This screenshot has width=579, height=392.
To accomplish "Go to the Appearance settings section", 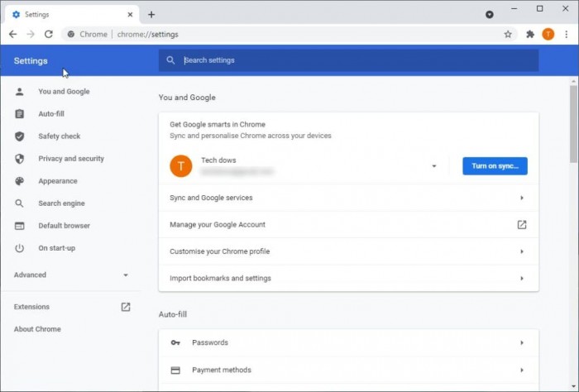I will (x=57, y=181).
